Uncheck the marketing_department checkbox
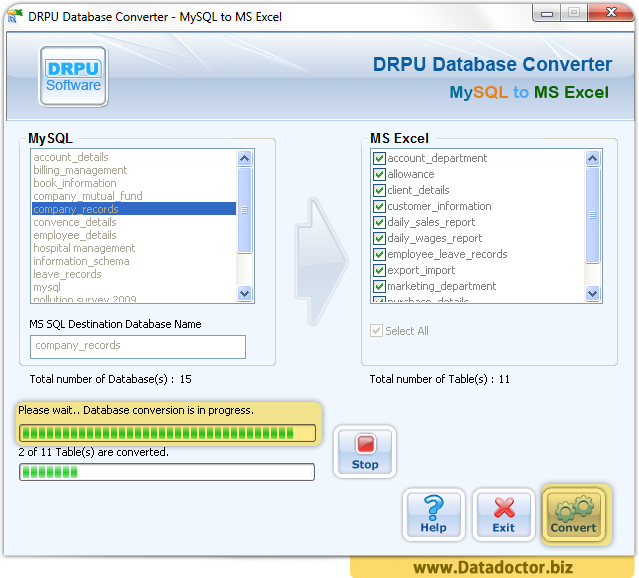639x578 pixels. point(379,286)
